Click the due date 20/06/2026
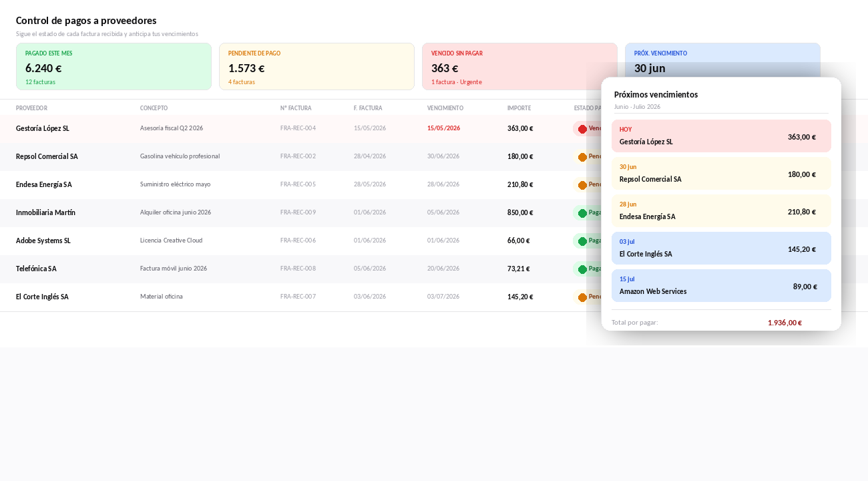868x481 pixels. (x=443, y=269)
